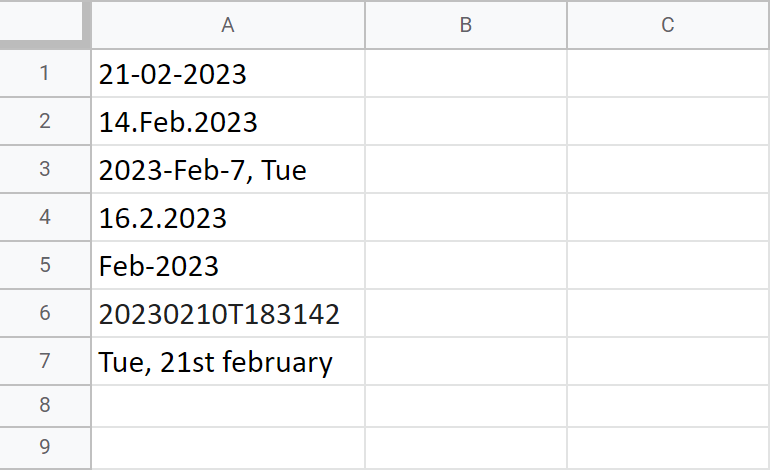
Task: Select row 9 header
Action: tap(45, 447)
